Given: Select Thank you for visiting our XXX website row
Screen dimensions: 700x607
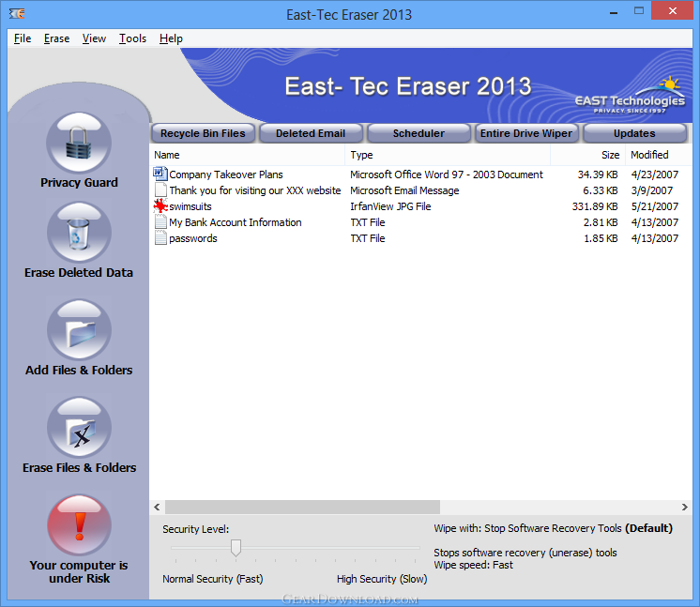Looking at the screenshot, I should [420, 190].
